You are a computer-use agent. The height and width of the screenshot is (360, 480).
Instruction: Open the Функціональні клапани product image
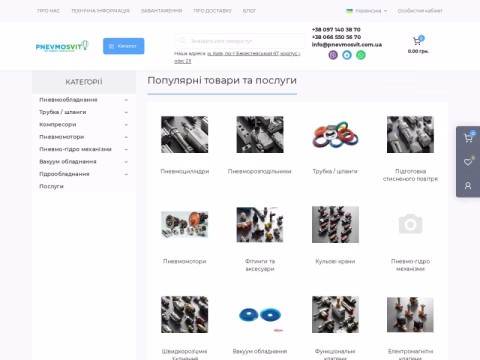click(x=335, y=314)
